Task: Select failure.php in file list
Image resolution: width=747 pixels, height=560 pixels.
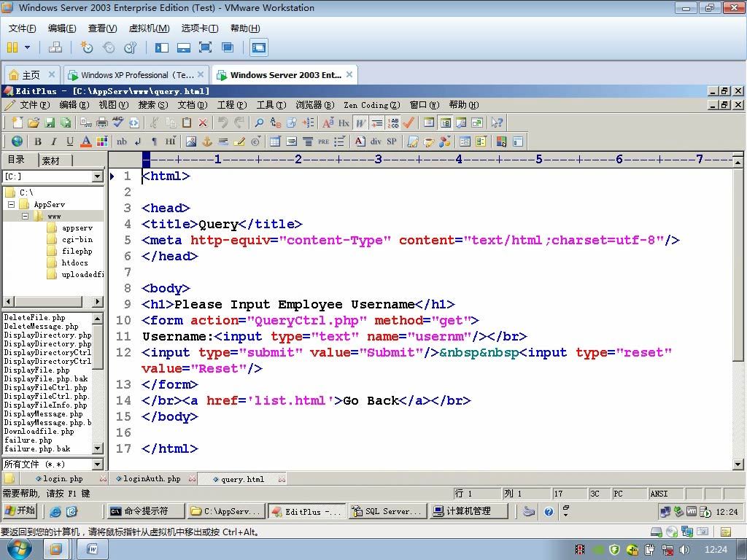Action: tap(28, 440)
